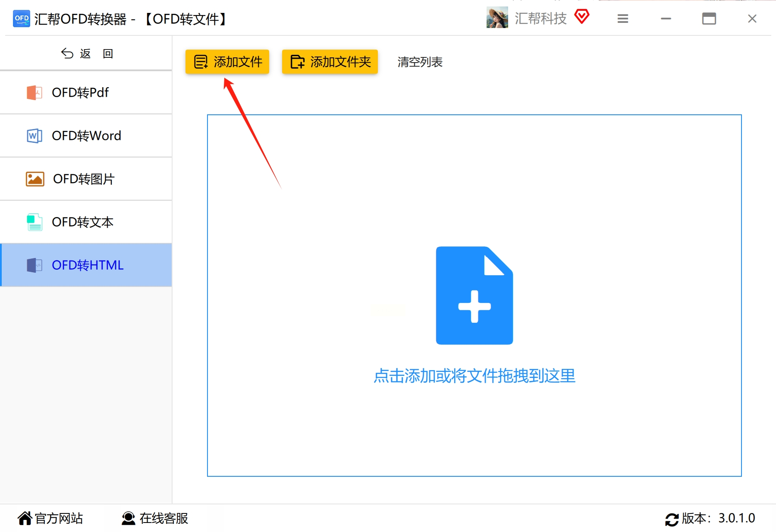
Task: Click the 汇帮科技 account name
Action: pos(541,18)
